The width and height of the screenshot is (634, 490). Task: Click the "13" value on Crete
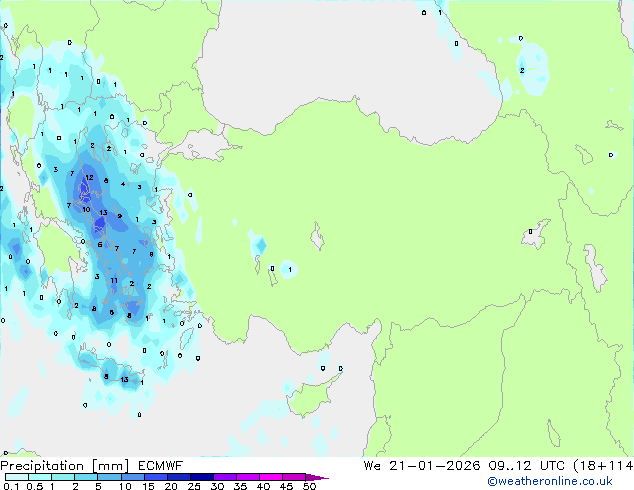click(124, 379)
